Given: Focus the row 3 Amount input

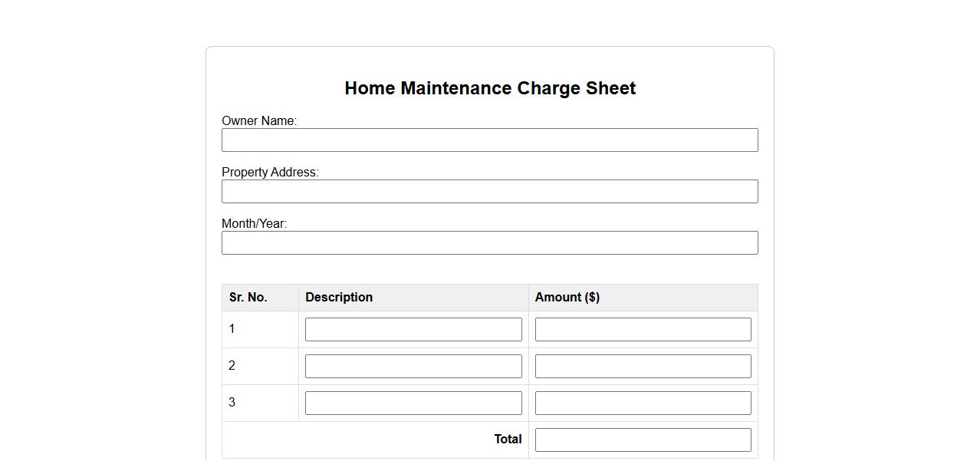Looking at the screenshot, I should pos(643,403).
